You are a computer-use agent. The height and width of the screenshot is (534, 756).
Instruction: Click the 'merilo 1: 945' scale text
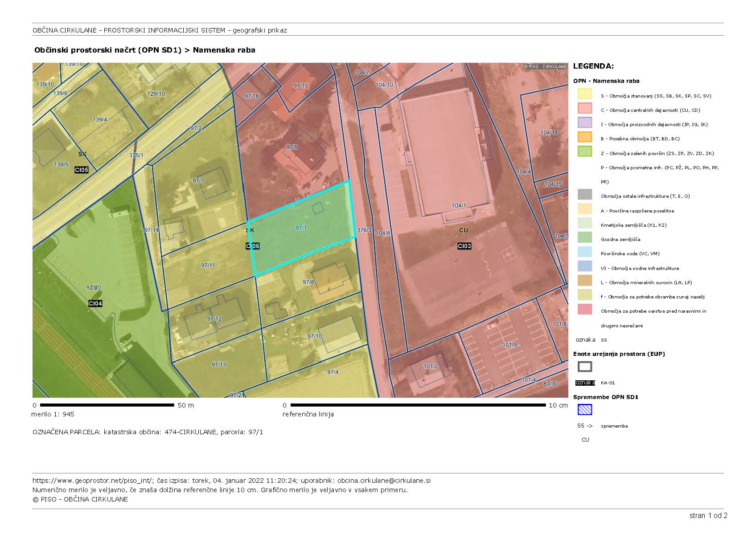[53, 414]
